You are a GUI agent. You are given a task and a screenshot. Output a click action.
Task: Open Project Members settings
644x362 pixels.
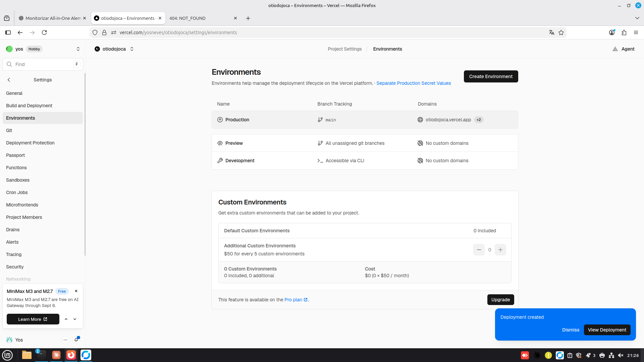[x=43, y=217]
